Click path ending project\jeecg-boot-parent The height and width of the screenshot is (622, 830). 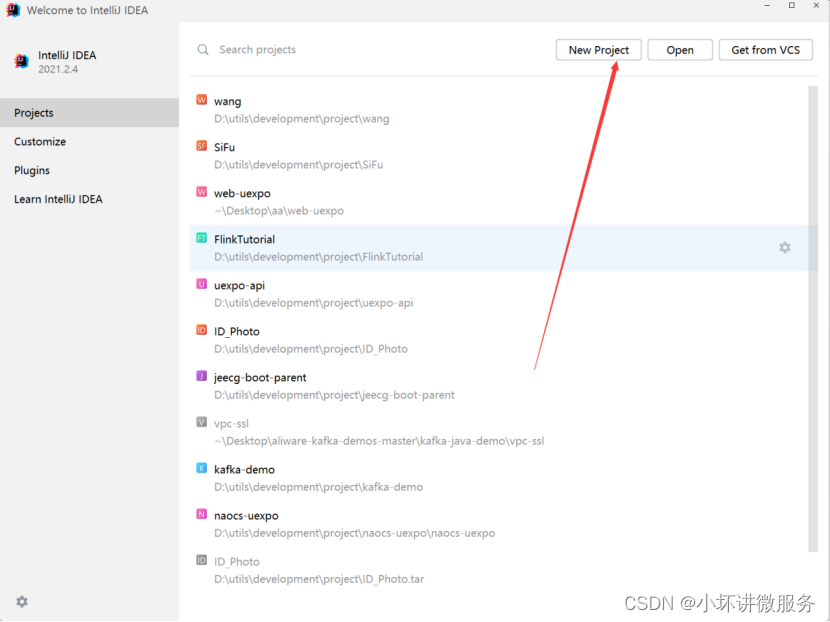334,395
